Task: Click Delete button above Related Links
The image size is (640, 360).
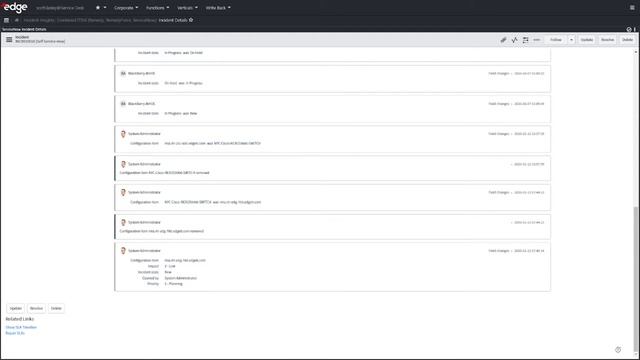Action: pos(56,308)
